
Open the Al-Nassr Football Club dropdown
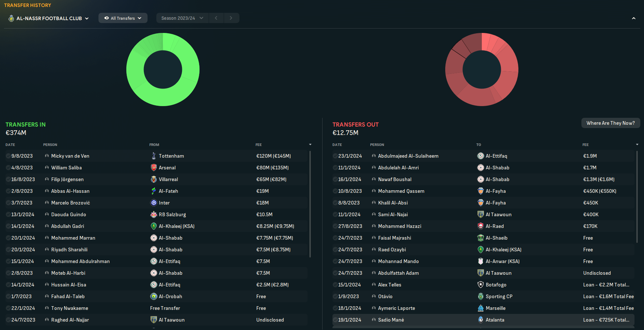[49, 18]
